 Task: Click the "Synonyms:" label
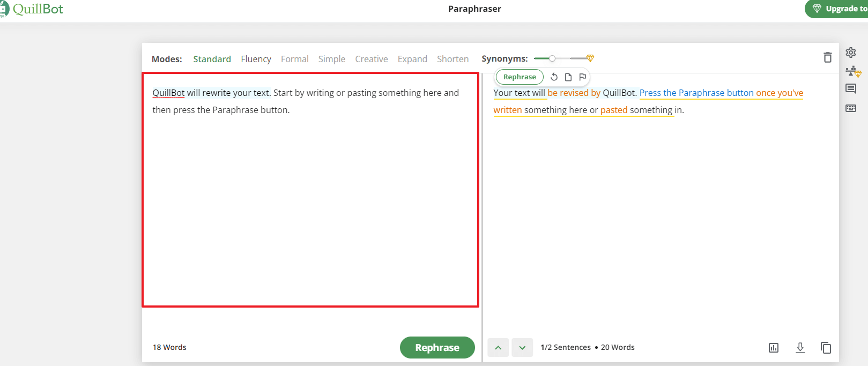[x=505, y=58]
